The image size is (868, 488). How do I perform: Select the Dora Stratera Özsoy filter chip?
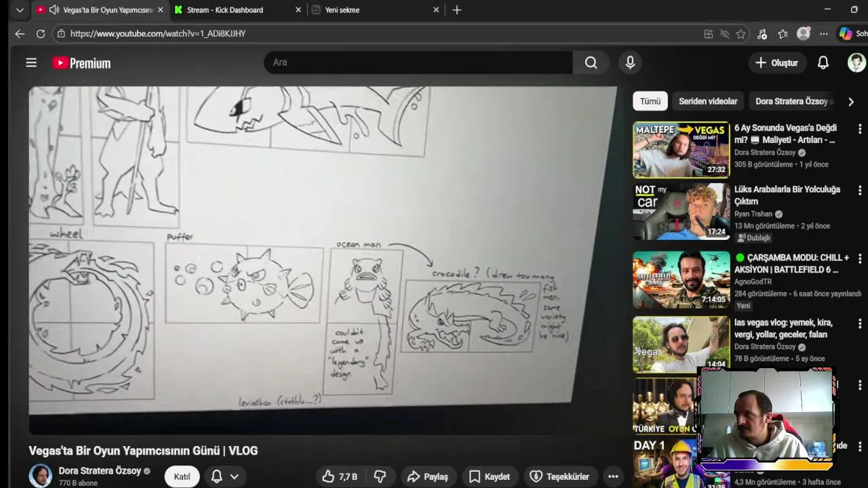[793, 102]
